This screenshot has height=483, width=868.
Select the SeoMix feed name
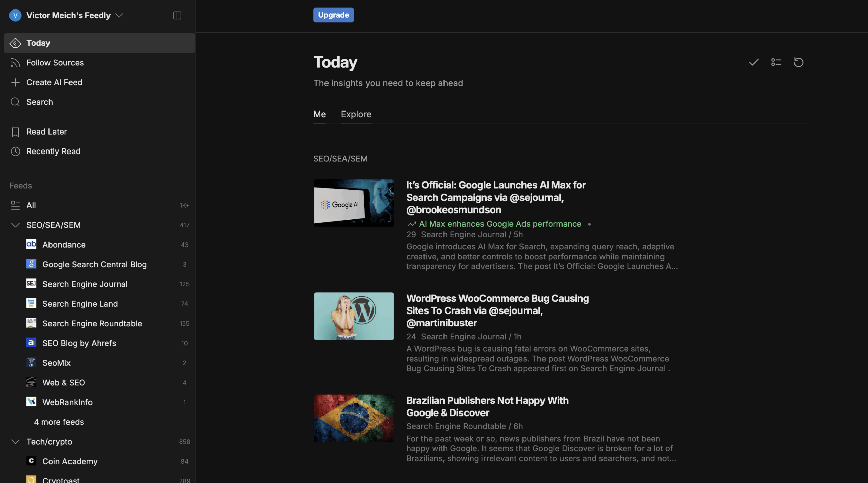[x=56, y=363]
